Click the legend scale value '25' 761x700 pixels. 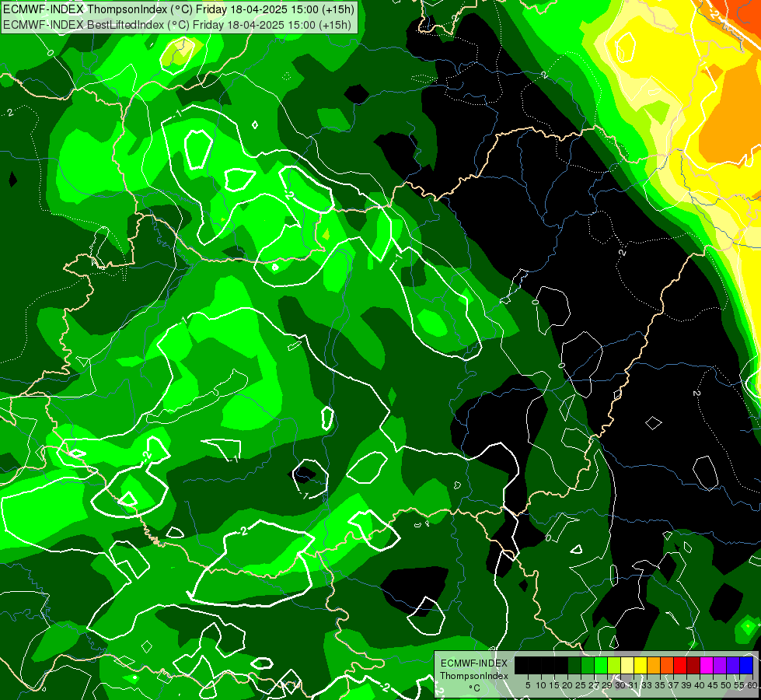tap(581, 685)
